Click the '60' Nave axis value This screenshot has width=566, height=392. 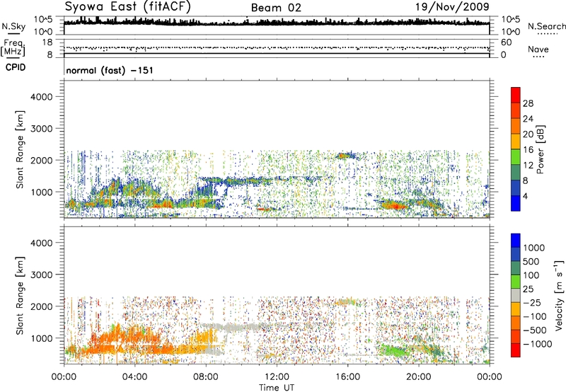(x=506, y=42)
